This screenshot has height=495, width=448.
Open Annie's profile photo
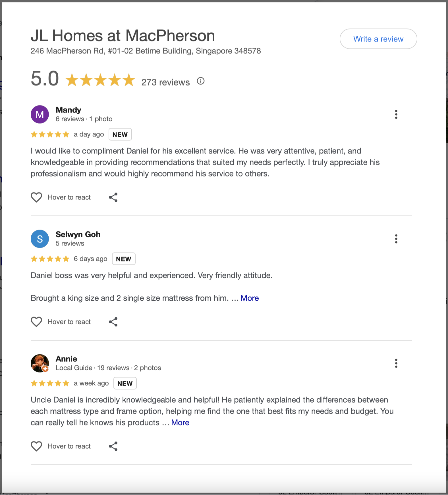(40, 363)
